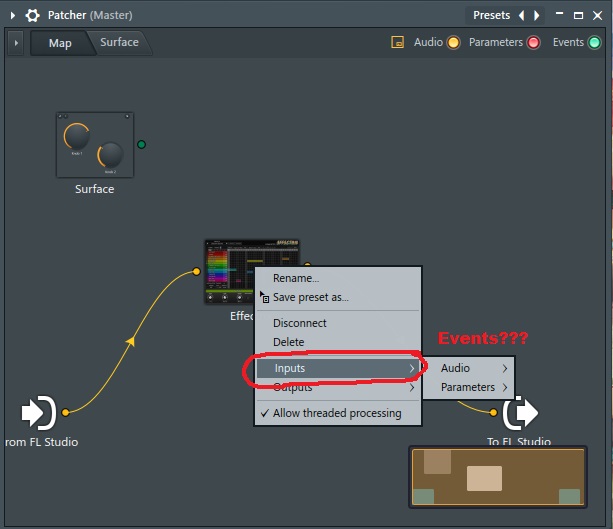Click the Effector audio input port
The height and width of the screenshot is (529, 613).
tap(196, 271)
